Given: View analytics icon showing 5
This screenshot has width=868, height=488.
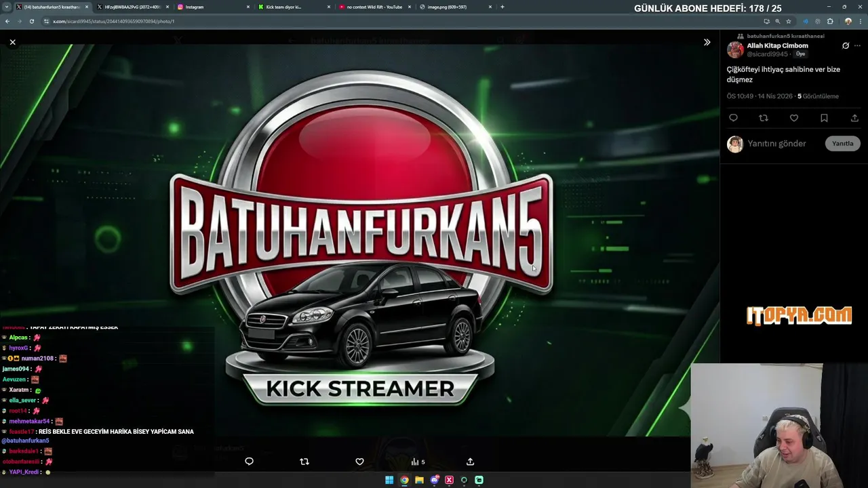Looking at the screenshot, I should (x=418, y=462).
